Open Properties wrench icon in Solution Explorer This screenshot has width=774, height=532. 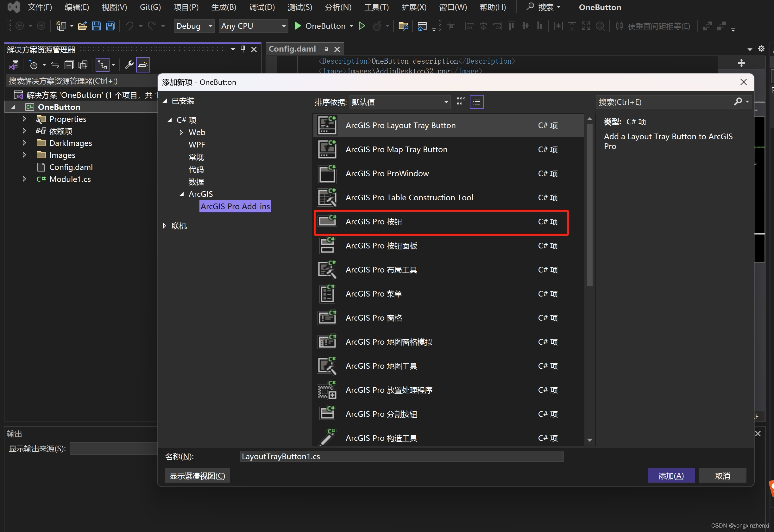coord(129,65)
